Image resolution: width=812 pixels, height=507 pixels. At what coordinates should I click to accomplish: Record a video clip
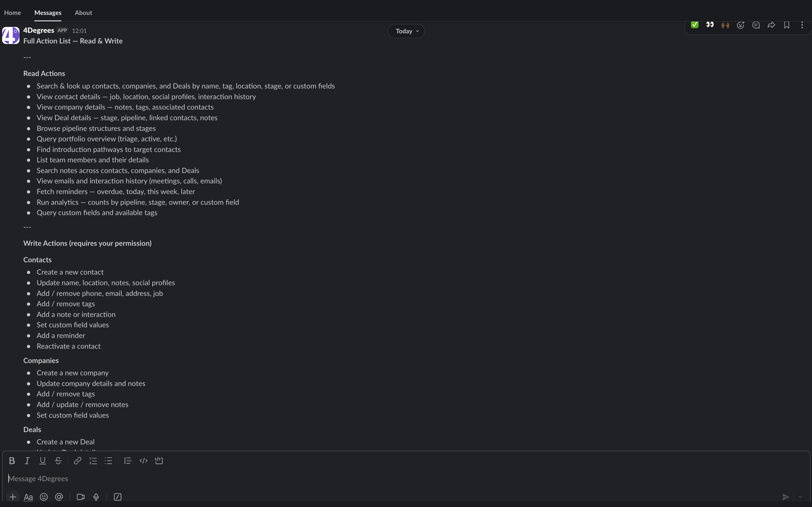(x=81, y=497)
